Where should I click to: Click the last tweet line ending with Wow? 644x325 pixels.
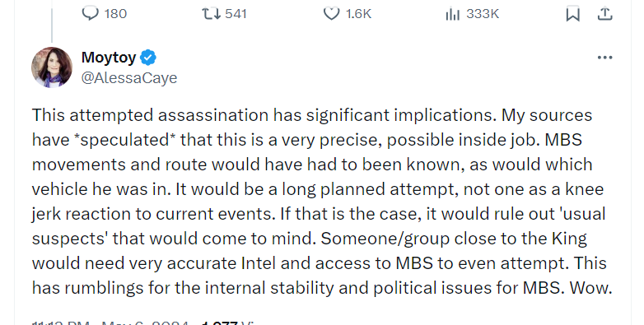[x=322, y=288]
